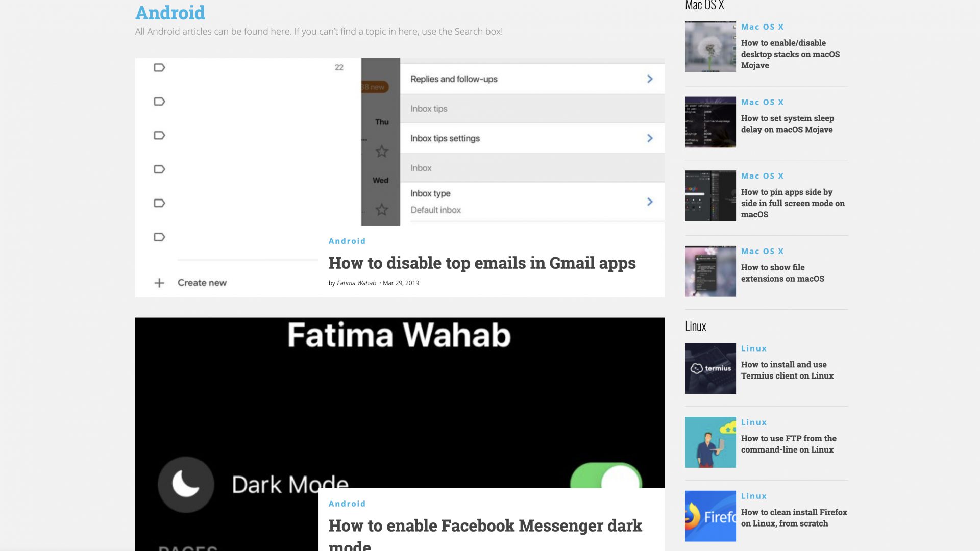
Task: Click thumbnail for pin apps side by side article
Action: pos(710,196)
